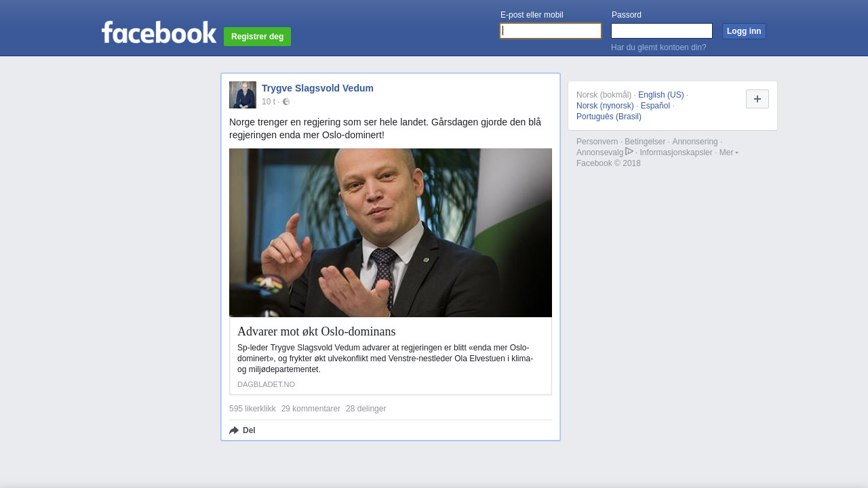The image size is (868, 488).
Task: Click the Facebook © 2018 copyright text
Action: [x=608, y=163]
